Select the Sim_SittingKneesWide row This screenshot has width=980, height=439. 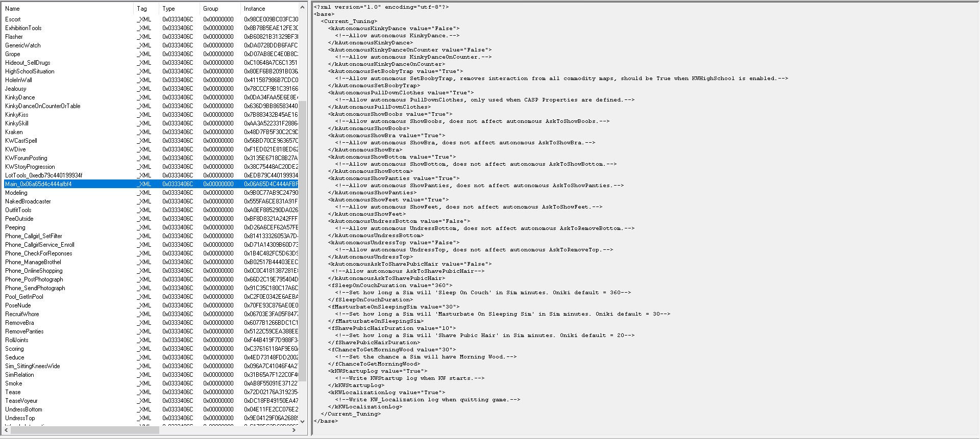(x=151, y=366)
